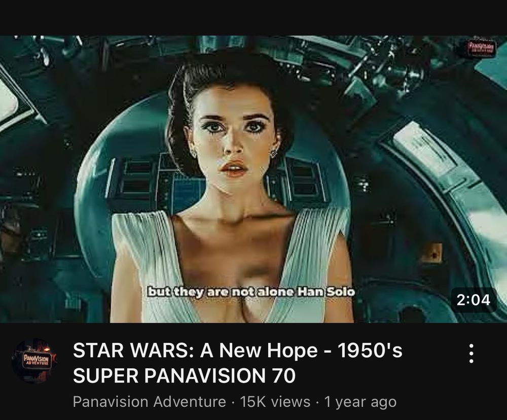Click the woman's earring in the thumbnail
The height and width of the screenshot is (420, 507).
point(274,153)
